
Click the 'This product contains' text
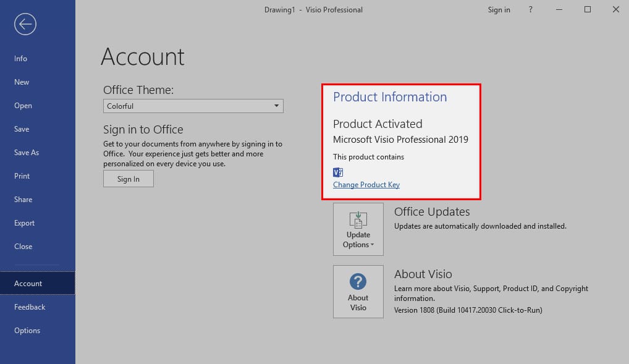(368, 157)
